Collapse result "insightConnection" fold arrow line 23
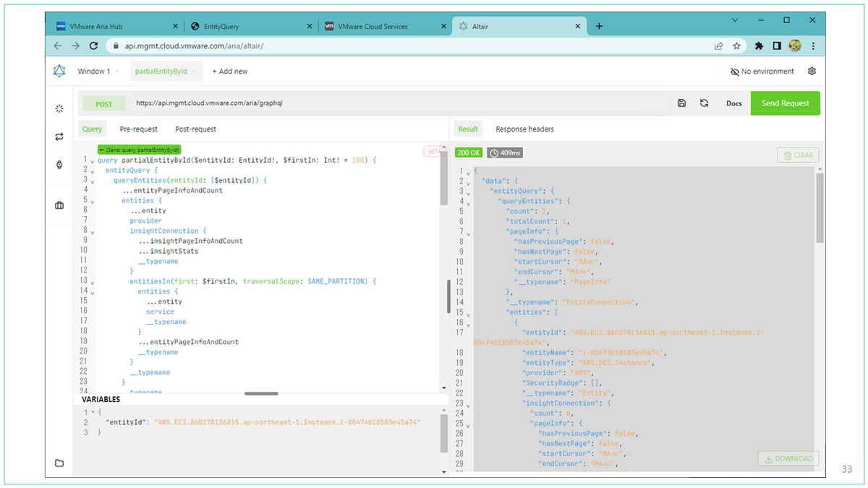868x488 pixels. click(468, 405)
